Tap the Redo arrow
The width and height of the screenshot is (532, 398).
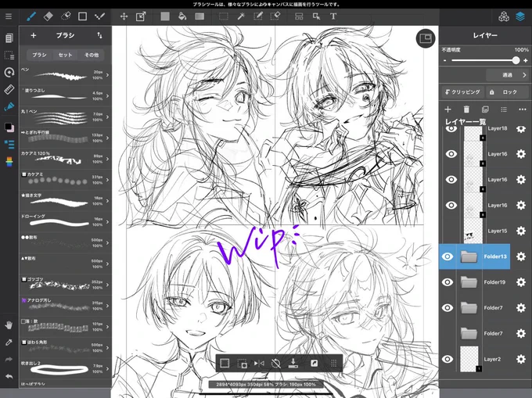point(9,360)
